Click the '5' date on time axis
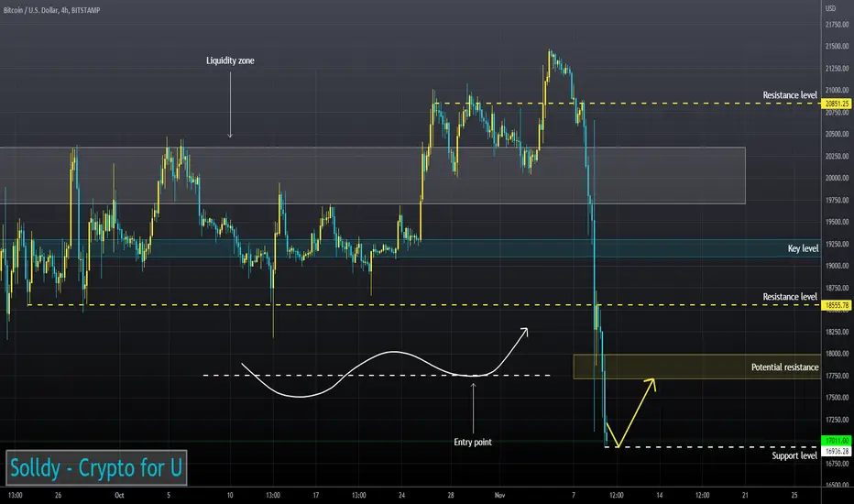854x504 pixels. [x=169, y=495]
